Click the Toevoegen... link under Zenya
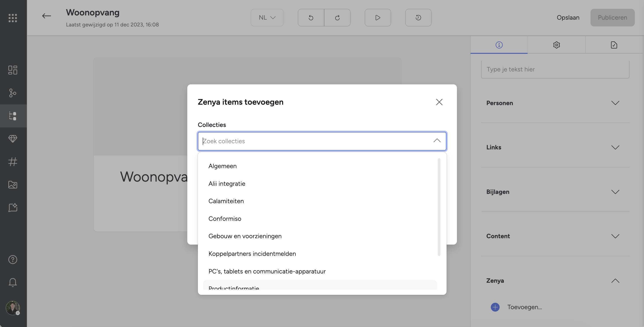 [x=524, y=307]
